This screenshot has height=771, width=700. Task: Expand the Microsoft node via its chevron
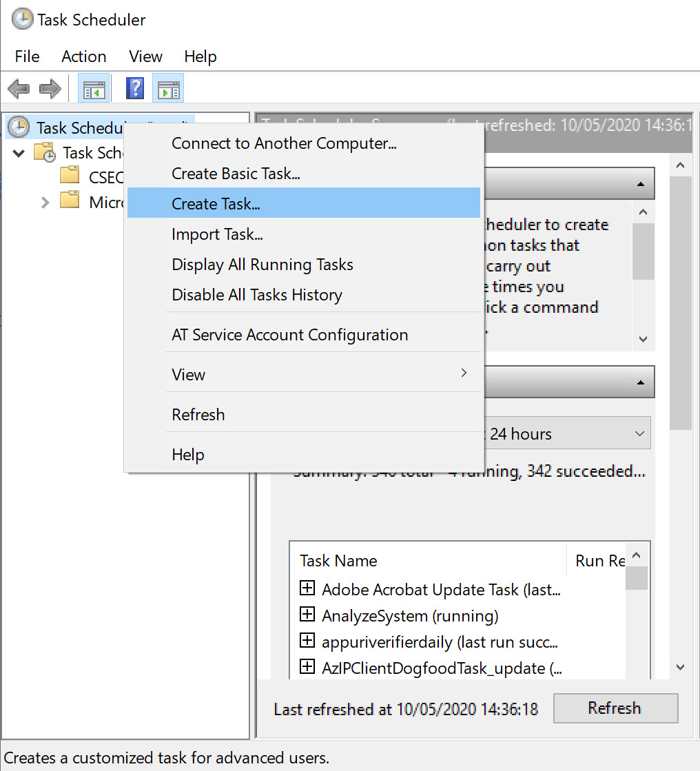click(45, 203)
